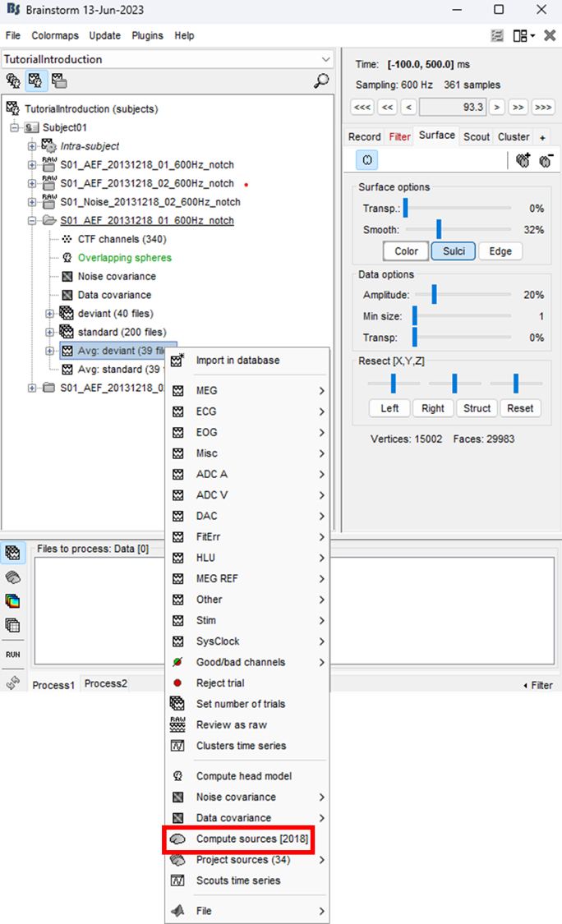Click the remove surface icon
The height and width of the screenshot is (924, 562).
coord(546,160)
